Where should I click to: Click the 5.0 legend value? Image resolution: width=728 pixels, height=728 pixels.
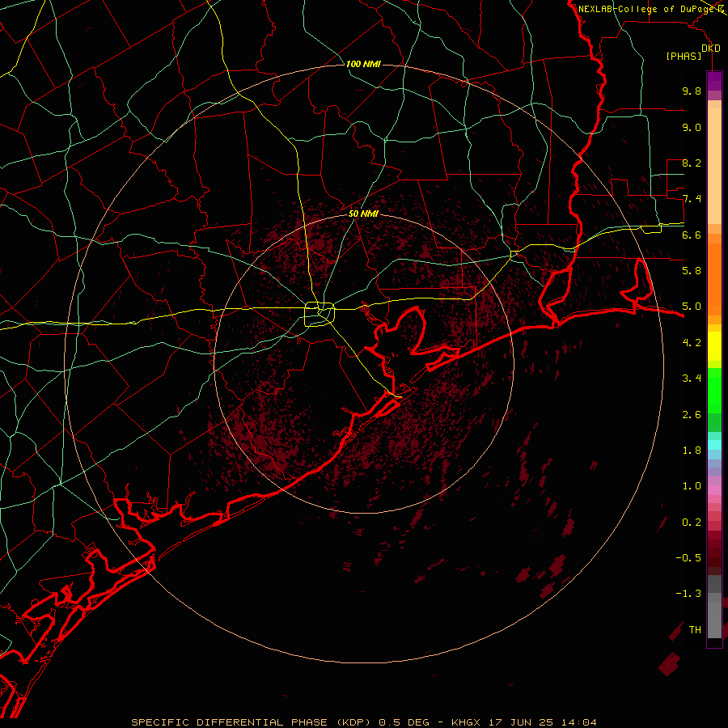[x=692, y=307]
